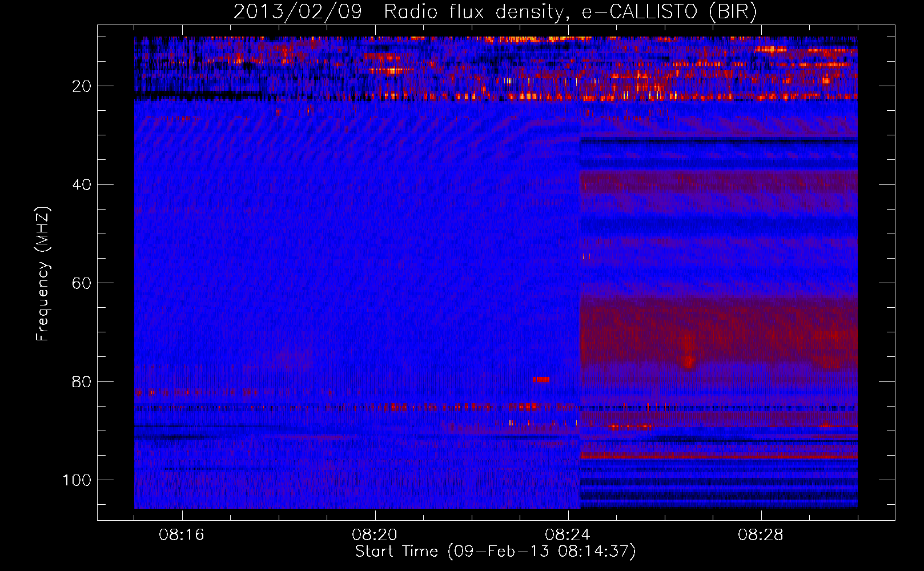Click the 08:28 time tick label
This screenshot has width=924, height=571.
[x=761, y=535]
